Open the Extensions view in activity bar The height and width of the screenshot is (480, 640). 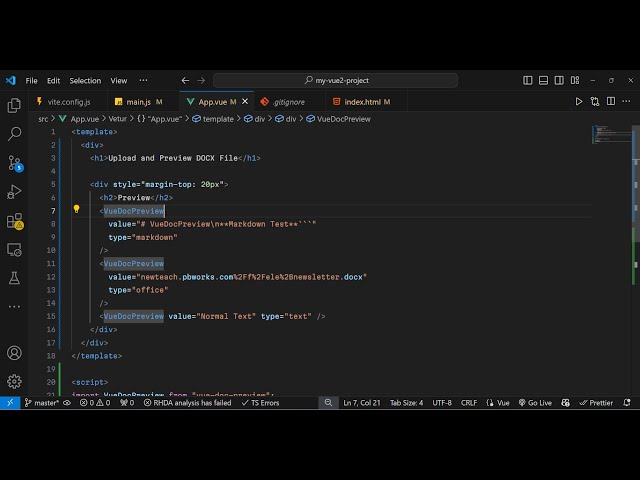click(x=14, y=220)
